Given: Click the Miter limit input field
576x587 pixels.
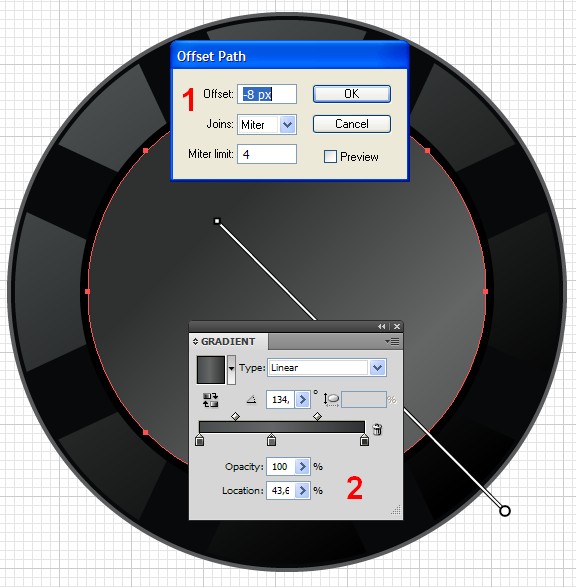Looking at the screenshot, I should click(x=267, y=154).
